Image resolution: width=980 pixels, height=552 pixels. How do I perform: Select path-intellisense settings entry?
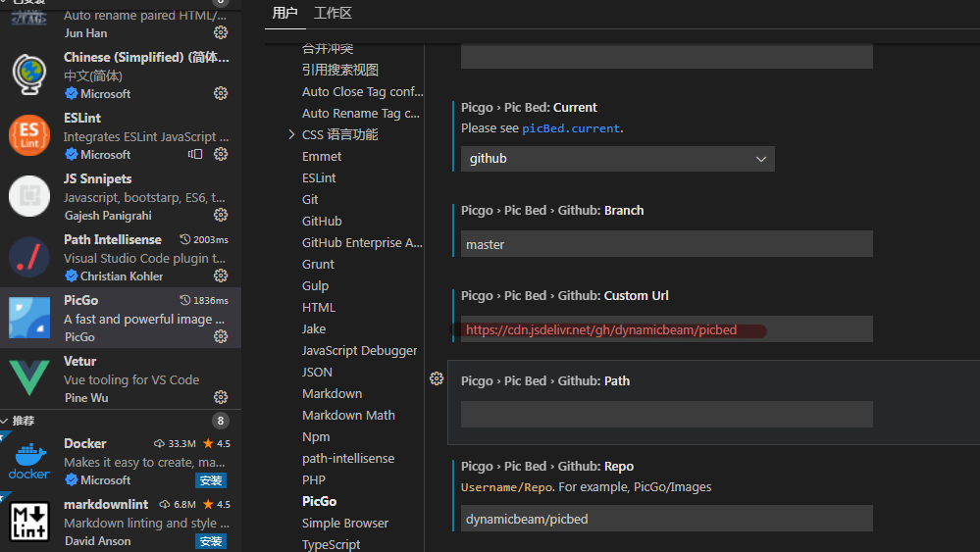point(348,458)
